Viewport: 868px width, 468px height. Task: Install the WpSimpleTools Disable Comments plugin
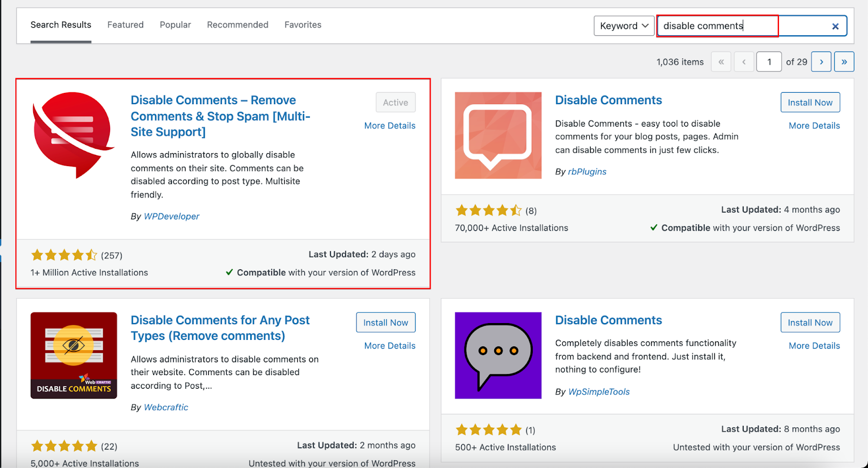pos(810,322)
